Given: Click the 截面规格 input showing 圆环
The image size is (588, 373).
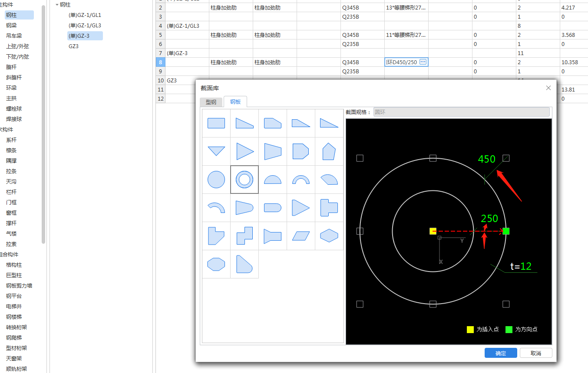Looking at the screenshot, I should (x=461, y=112).
